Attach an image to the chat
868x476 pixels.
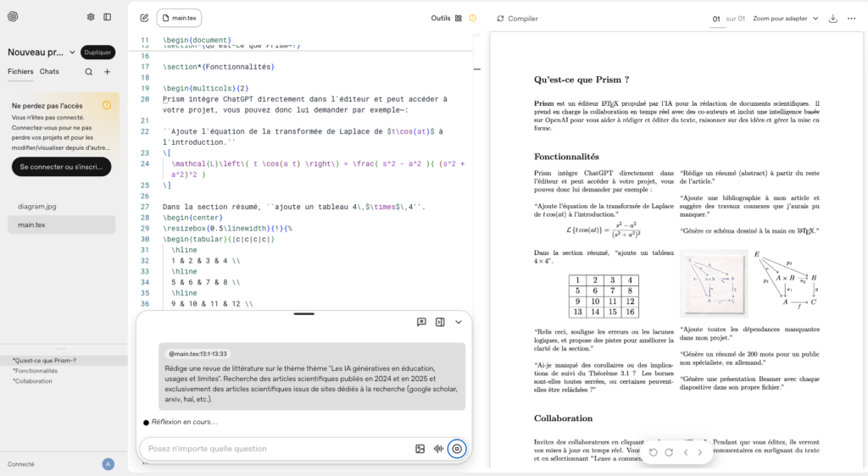point(420,449)
